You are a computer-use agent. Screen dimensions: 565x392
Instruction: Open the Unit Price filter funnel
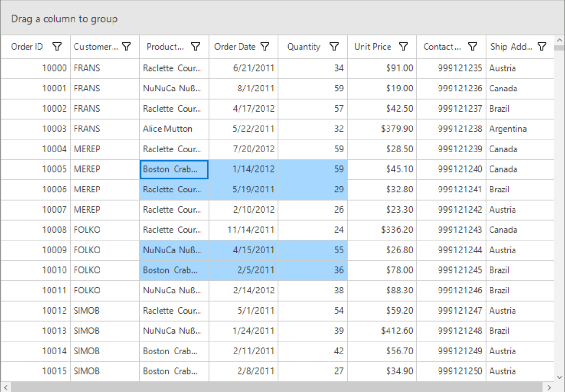coord(403,47)
